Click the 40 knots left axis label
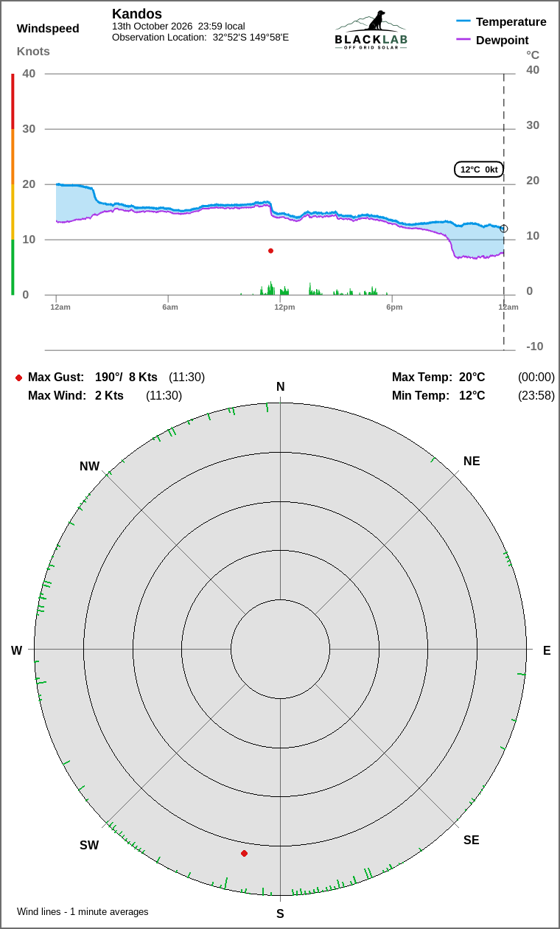 click(29, 74)
